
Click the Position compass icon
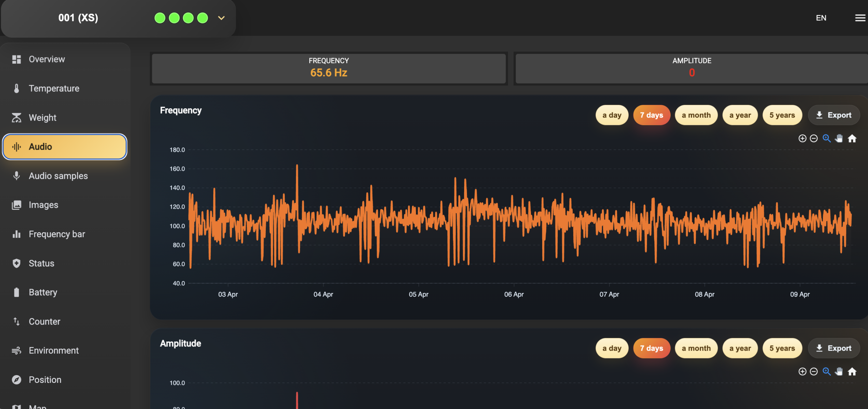click(x=16, y=380)
